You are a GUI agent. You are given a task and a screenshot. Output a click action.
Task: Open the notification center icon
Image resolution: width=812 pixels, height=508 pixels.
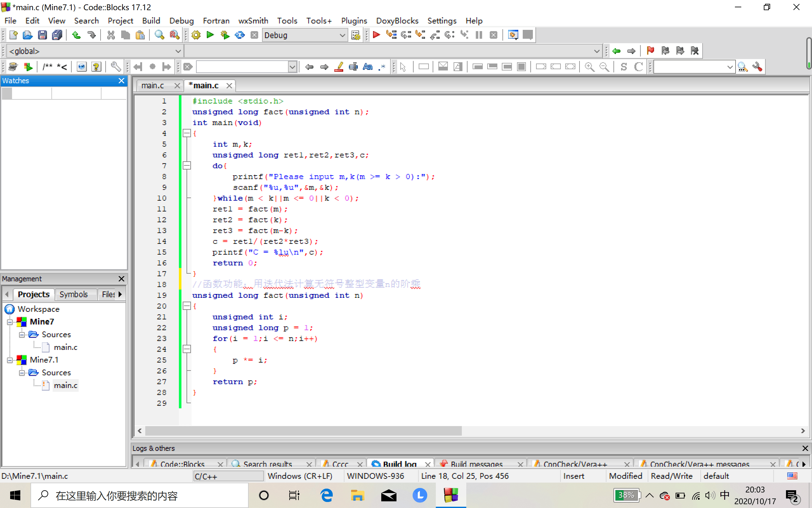[x=793, y=496]
